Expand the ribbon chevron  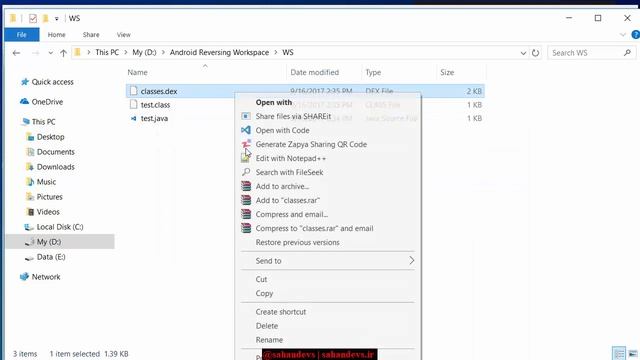click(622, 35)
